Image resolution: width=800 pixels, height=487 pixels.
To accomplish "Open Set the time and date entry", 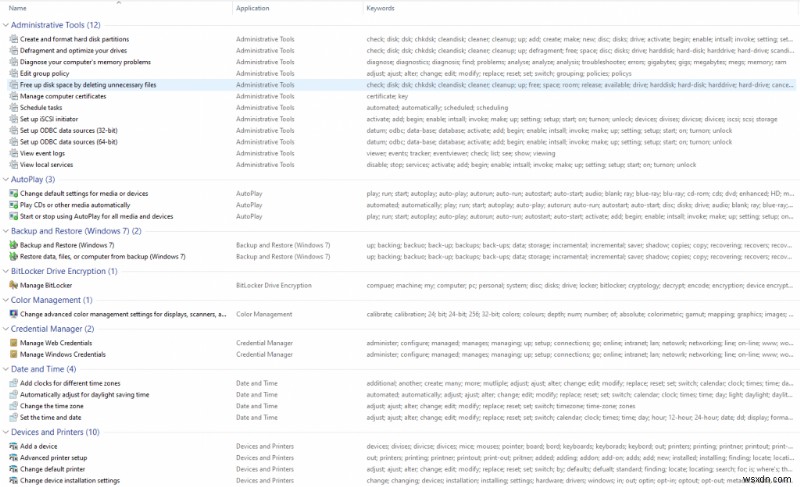I will click(x=51, y=417).
